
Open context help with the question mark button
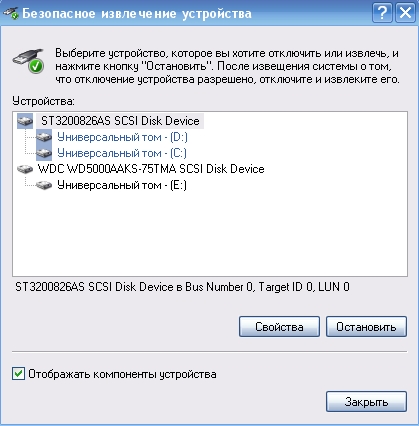point(382,13)
